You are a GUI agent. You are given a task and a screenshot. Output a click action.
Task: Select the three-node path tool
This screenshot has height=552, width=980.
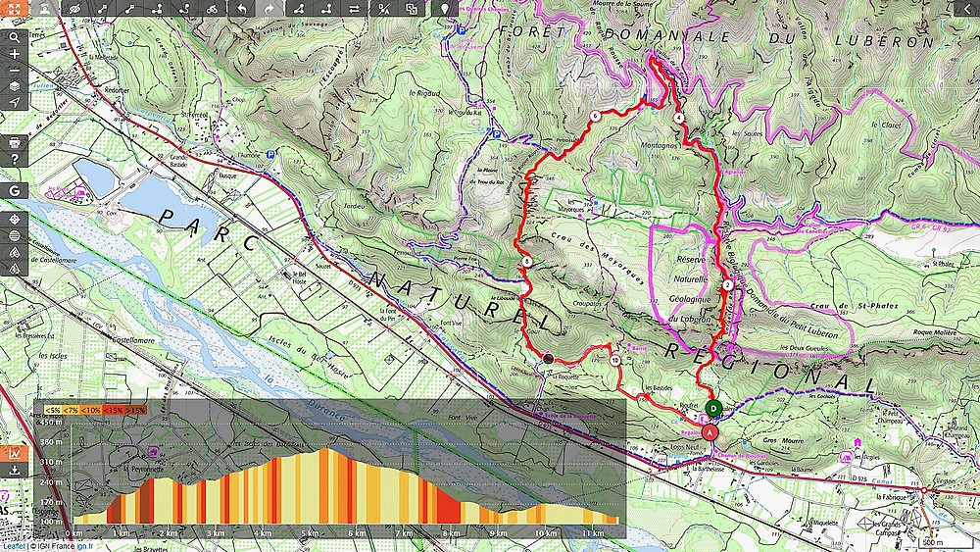157,8
